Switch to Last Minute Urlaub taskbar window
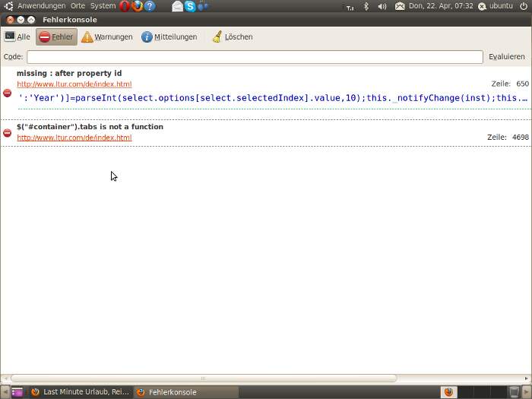 (x=80, y=392)
